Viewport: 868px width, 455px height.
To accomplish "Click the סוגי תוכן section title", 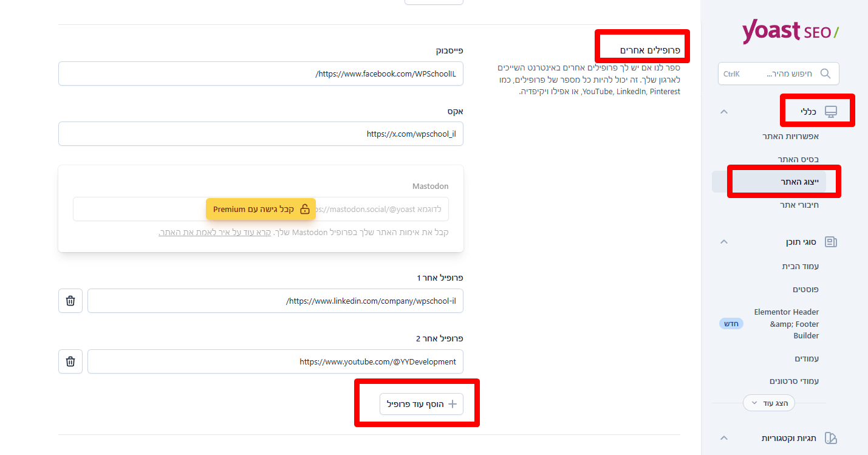I will coord(801,242).
